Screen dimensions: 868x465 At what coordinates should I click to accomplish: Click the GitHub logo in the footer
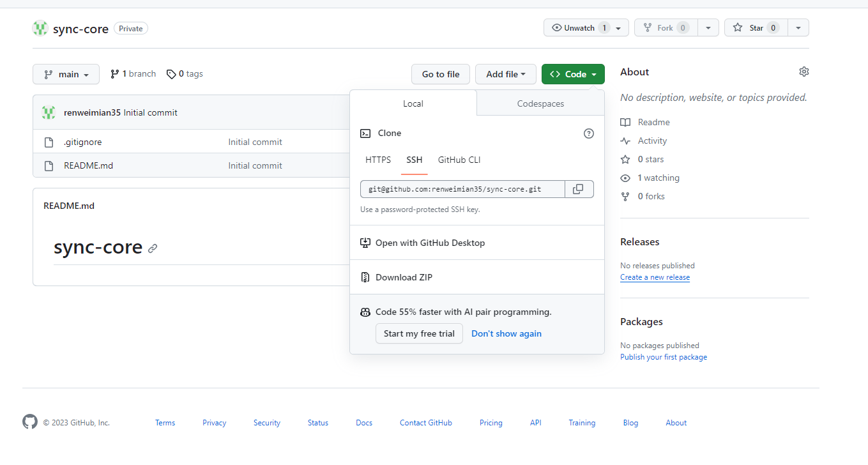pos(30,422)
